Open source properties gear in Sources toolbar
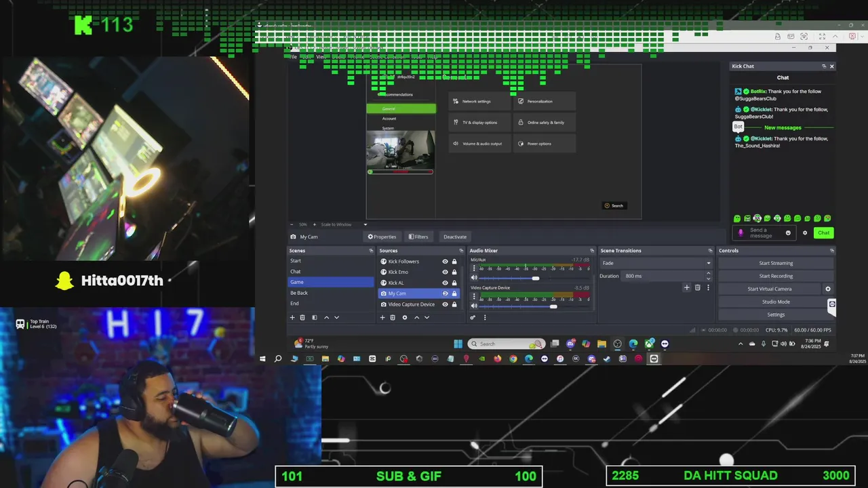 (405, 317)
